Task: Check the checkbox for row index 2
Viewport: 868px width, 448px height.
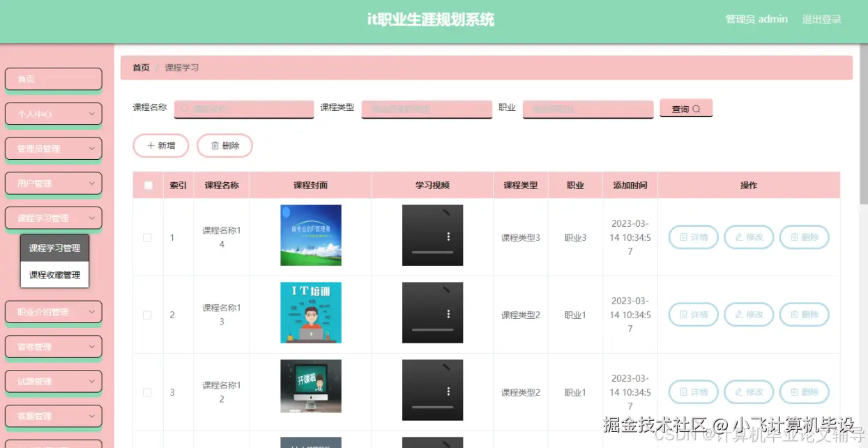Action: coord(147,315)
